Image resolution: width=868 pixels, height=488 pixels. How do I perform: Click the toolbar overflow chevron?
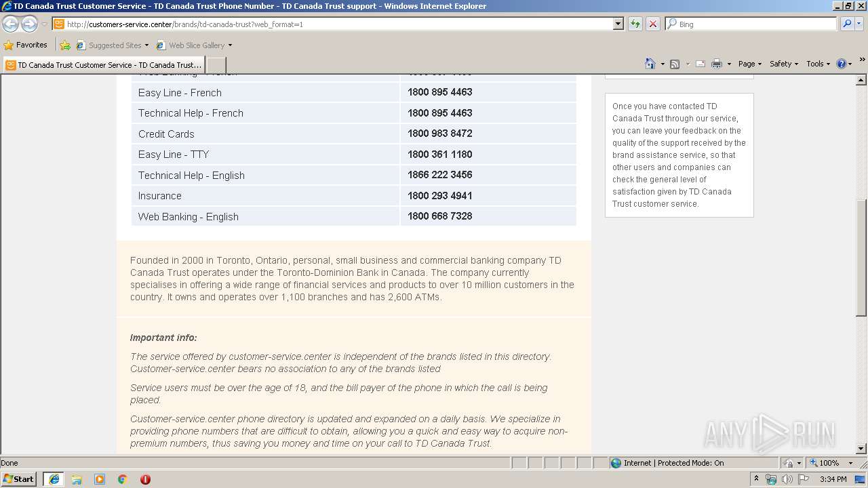[862, 60]
